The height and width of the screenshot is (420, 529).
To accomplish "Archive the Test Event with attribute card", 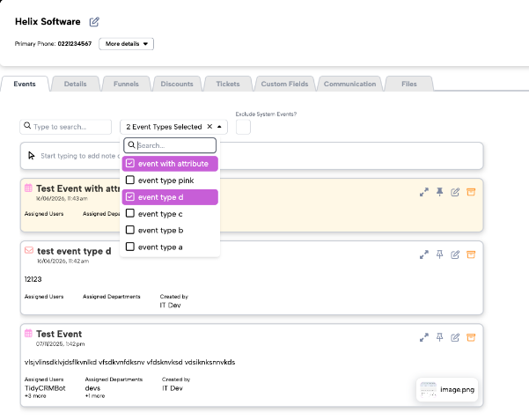I will (x=471, y=192).
